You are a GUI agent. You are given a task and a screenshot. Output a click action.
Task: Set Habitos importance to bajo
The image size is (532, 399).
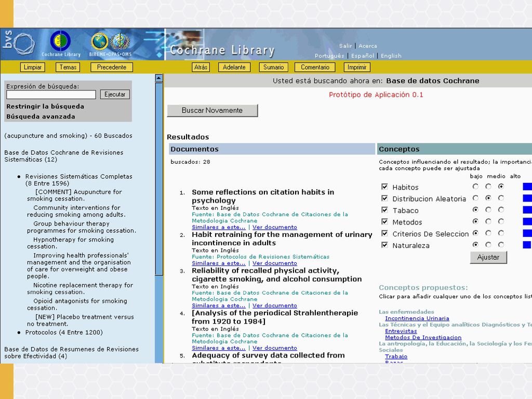point(475,187)
